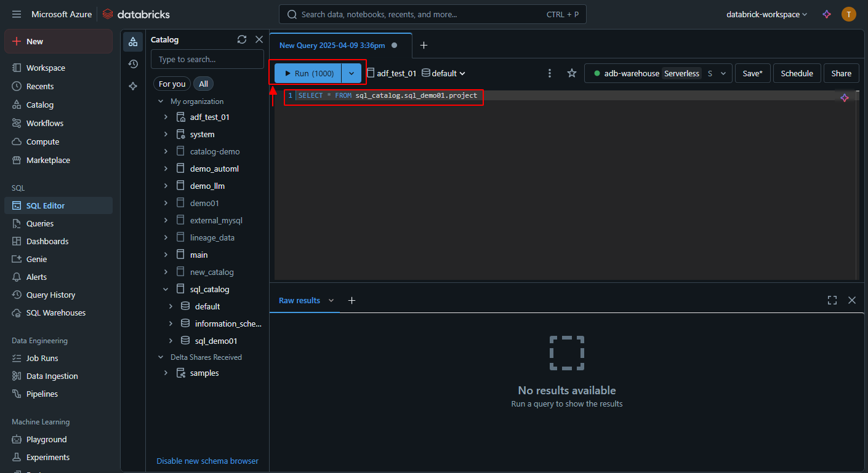Click the Schedule button
This screenshot has height=473, width=868.
pyautogui.click(x=797, y=73)
